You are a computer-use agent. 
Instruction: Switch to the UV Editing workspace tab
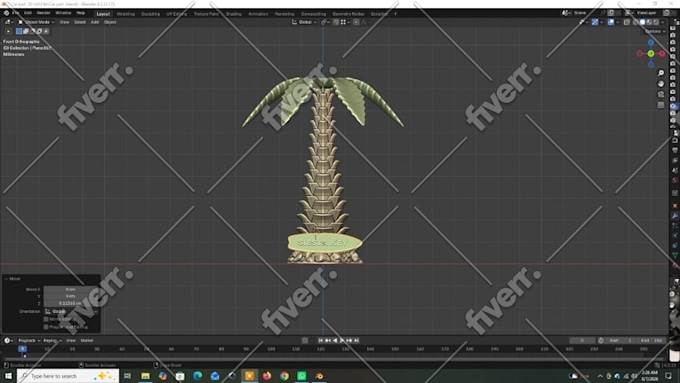coord(177,14)
